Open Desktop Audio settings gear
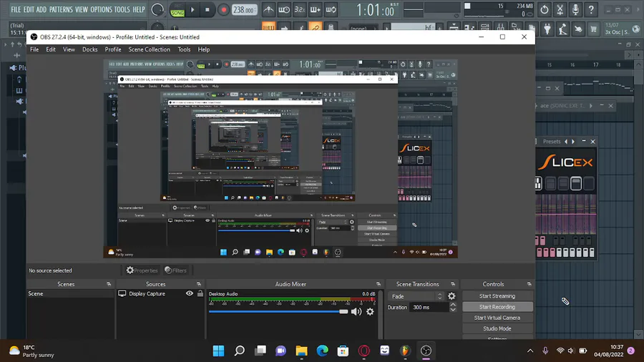The height and width of the screenshot is (362, 644). (370, 311)
